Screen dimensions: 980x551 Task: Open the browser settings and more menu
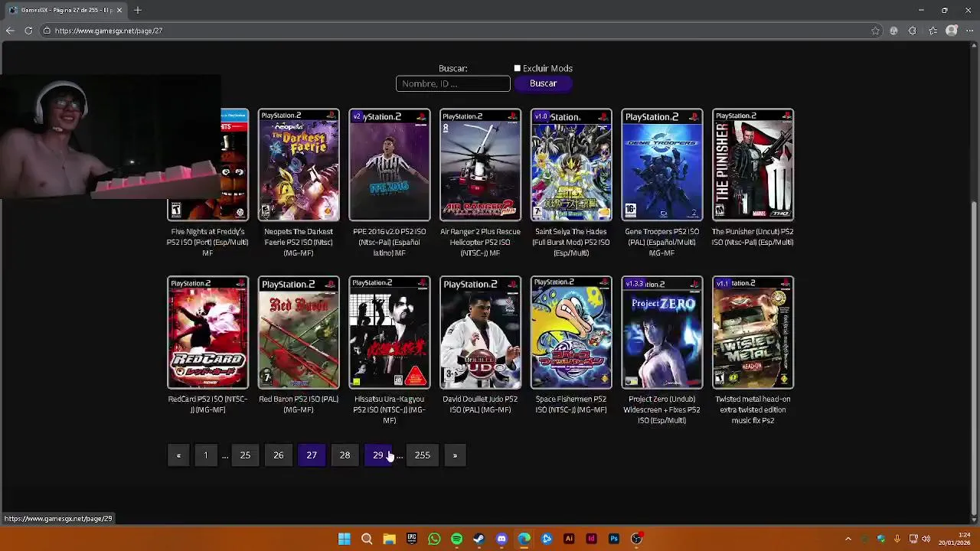(x=969, y=31)
